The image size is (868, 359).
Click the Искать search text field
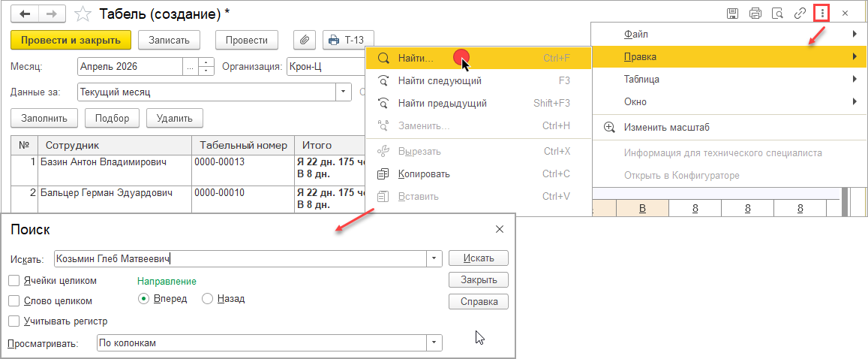click(x=240, y=258)
